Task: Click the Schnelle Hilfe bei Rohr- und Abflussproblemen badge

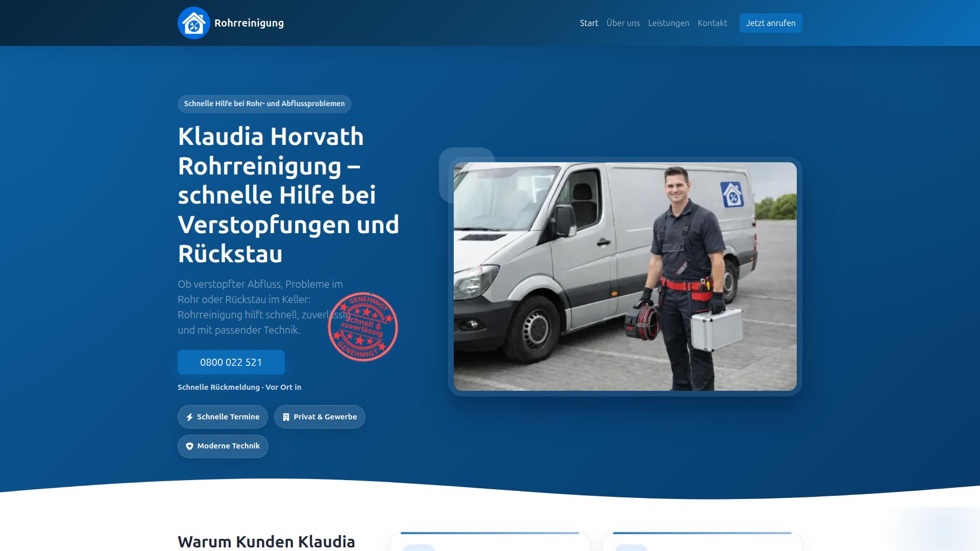Action: point(264,104)
